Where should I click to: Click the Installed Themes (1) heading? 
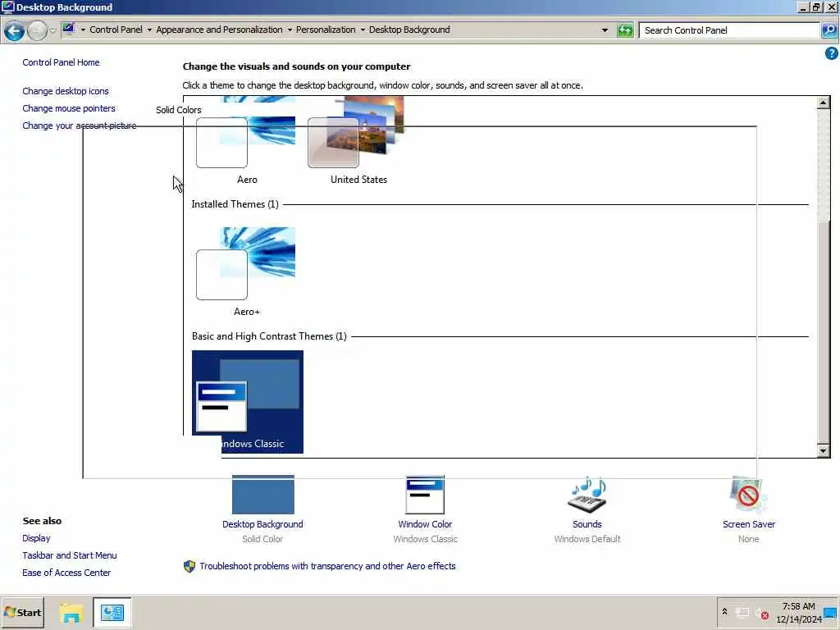pyautogui.click(x=235, y=204)
